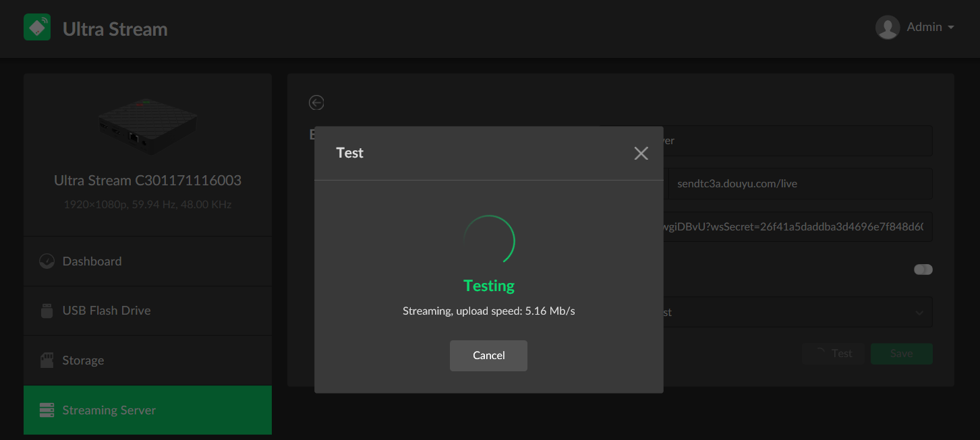Open the USB Flash Drive section

click(107, 311)
